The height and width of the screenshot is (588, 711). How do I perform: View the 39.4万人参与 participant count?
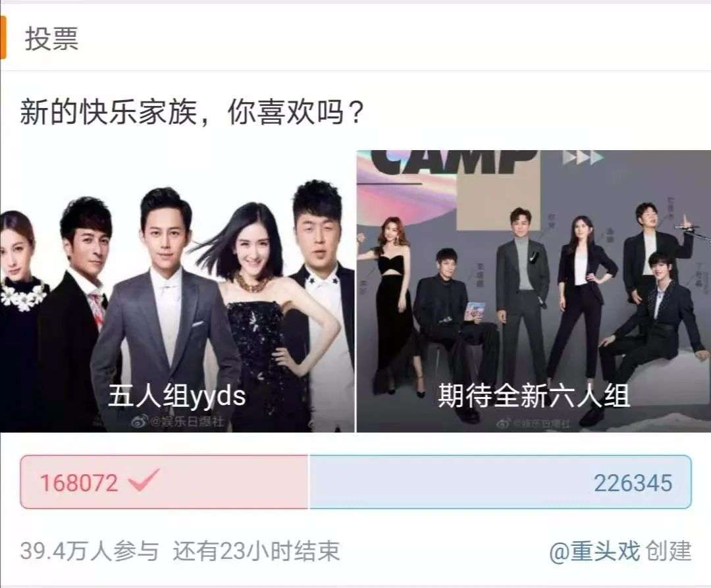pyautogui.click(x=90, y=551)
